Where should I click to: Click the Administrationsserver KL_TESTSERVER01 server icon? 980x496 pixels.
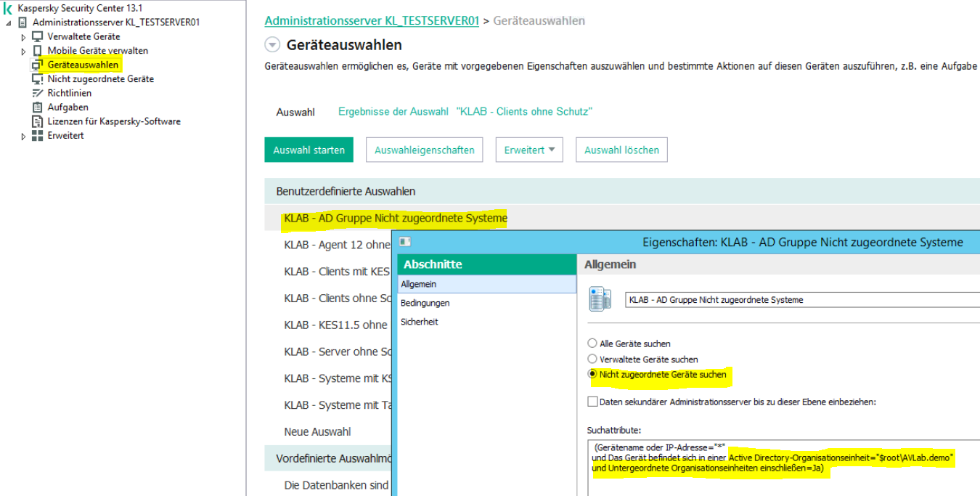point(23,22)
